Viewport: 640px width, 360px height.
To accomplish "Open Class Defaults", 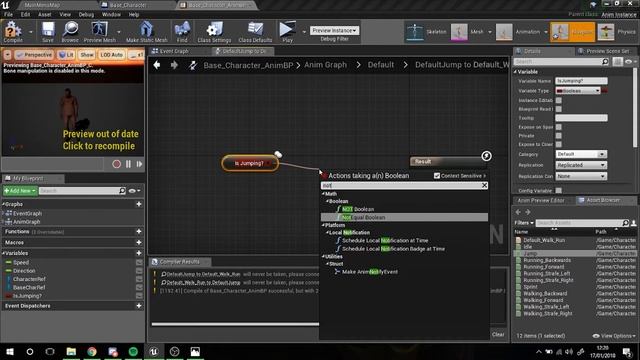I will [255, 31].
